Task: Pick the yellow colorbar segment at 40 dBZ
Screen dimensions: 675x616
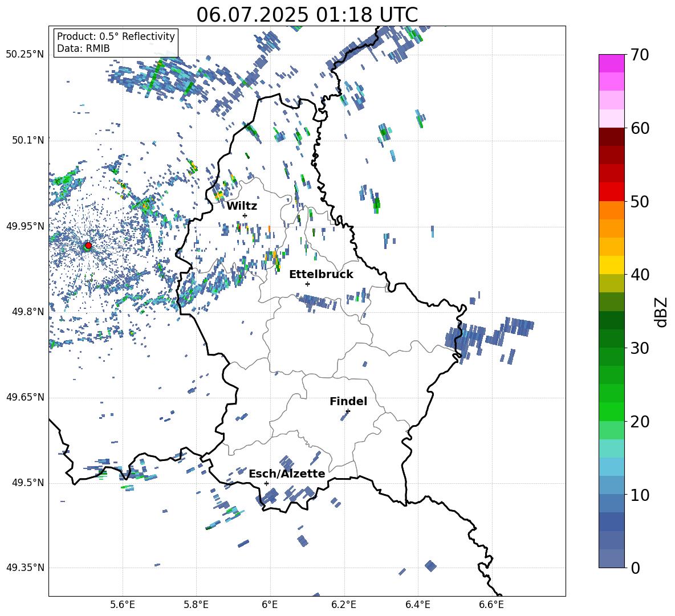Action: coord(612,265)
